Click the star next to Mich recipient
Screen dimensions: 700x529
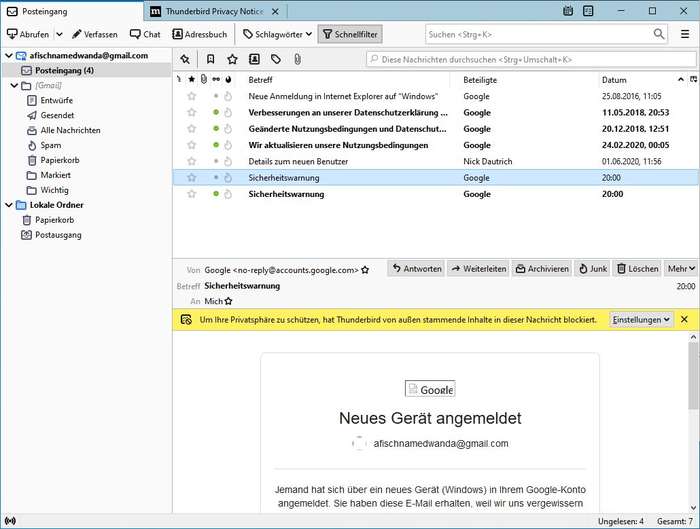coord(229,301)
